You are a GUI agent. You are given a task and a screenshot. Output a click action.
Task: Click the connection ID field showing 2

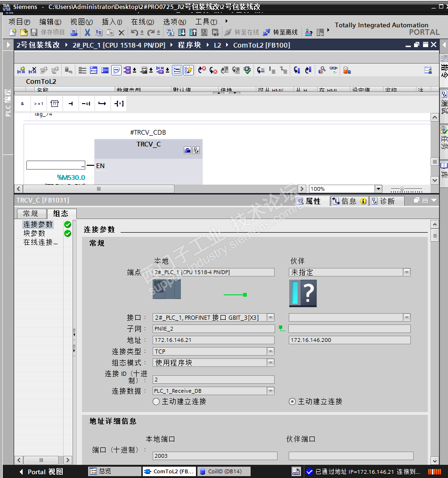213,380
